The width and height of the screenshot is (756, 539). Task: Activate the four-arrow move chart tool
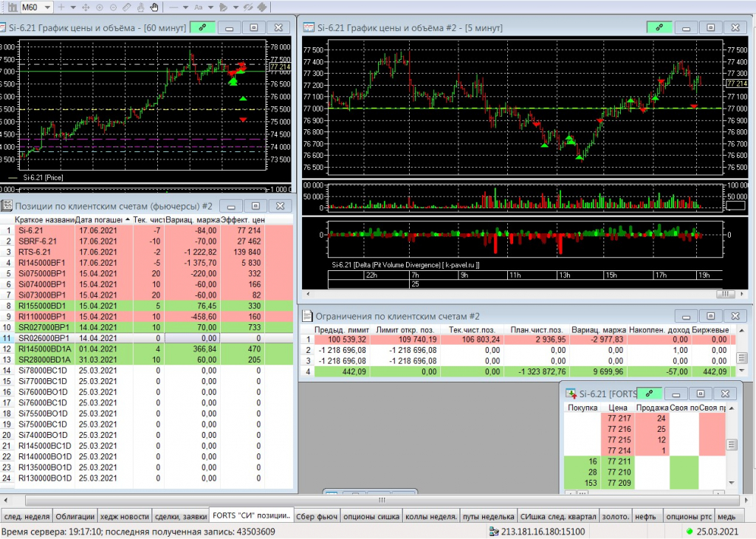point(86,7)
